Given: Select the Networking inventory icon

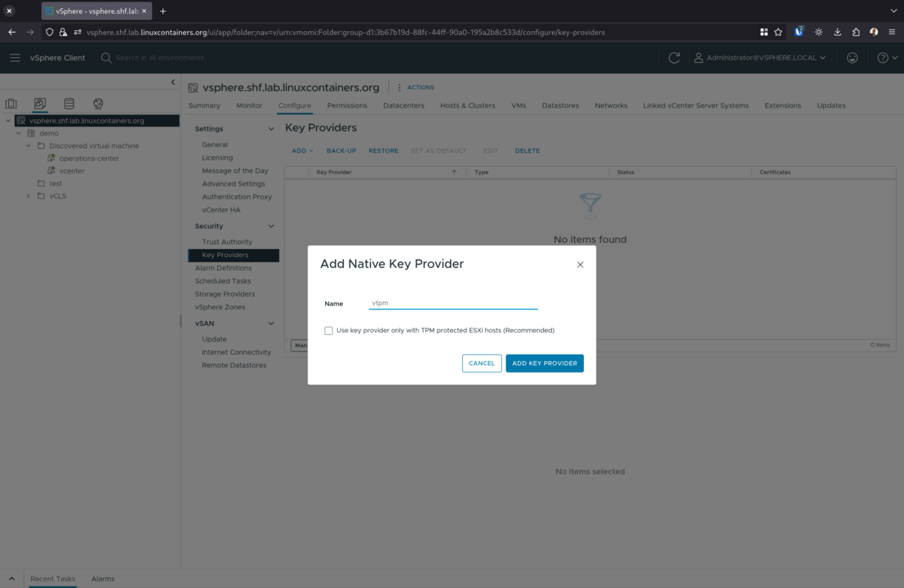Looking at the screenshot, I should (x=98, y=104).
